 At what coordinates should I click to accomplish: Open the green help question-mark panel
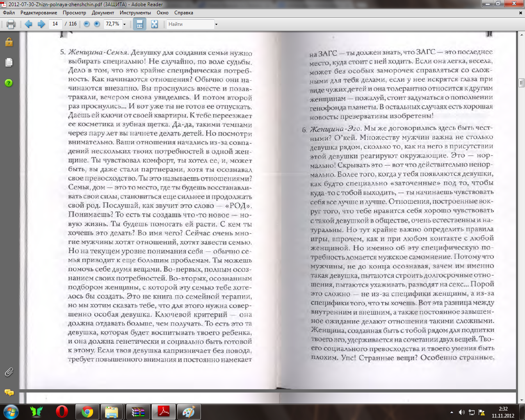click(9, 83)
